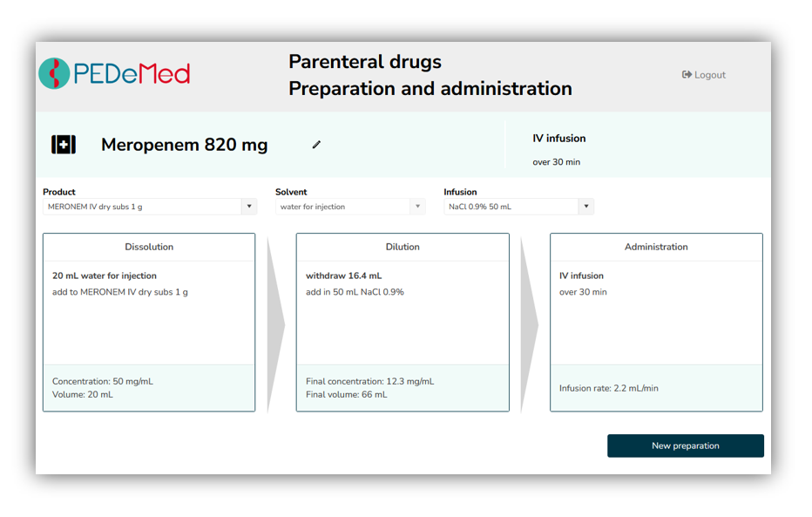Image resolution: width=812 pixels, height=517 pixels.
Task: Click the Solvent field label
Action: (291, 192)
